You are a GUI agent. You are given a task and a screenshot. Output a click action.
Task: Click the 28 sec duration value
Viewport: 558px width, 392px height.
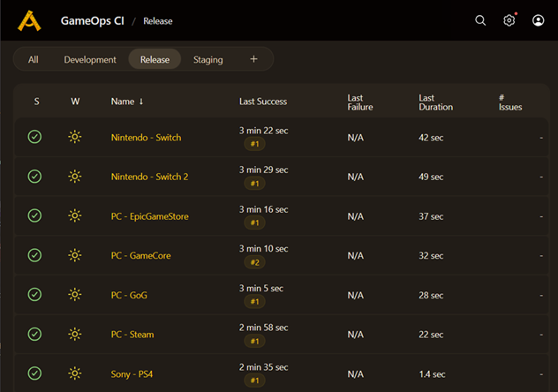[431, 295]
